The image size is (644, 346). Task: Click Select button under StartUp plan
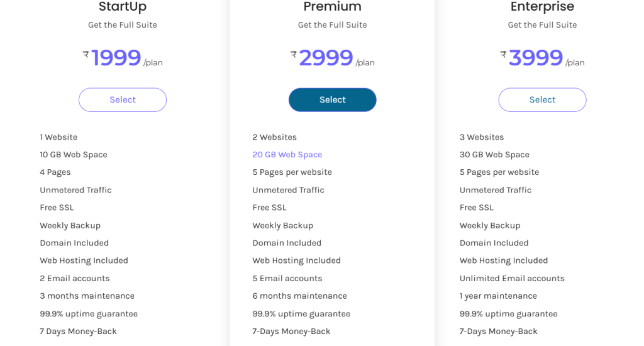tap(123, 100)
